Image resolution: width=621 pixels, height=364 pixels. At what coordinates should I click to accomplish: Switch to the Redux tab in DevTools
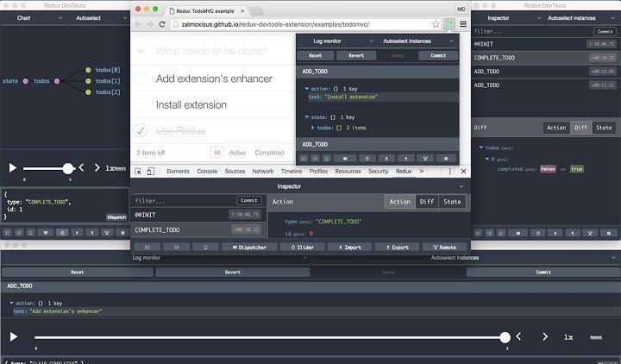coord(404,172)
